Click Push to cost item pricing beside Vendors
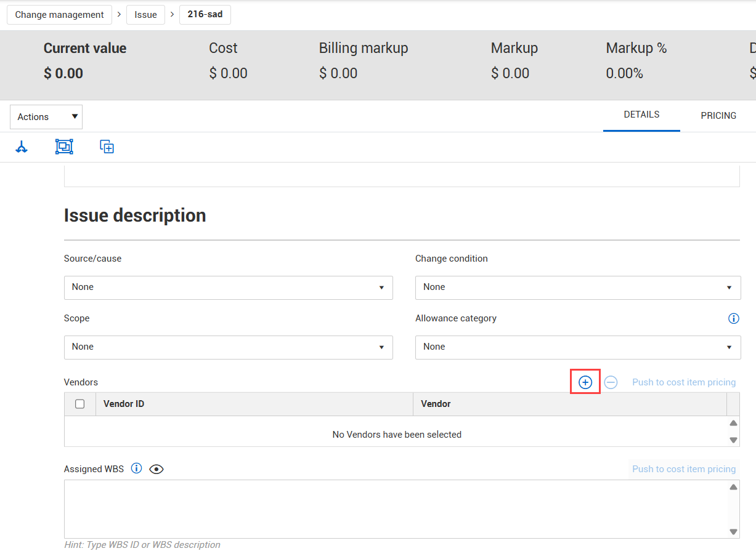Image resolution: width=756 pixels, height=559 pixels. tap(684, 382)
